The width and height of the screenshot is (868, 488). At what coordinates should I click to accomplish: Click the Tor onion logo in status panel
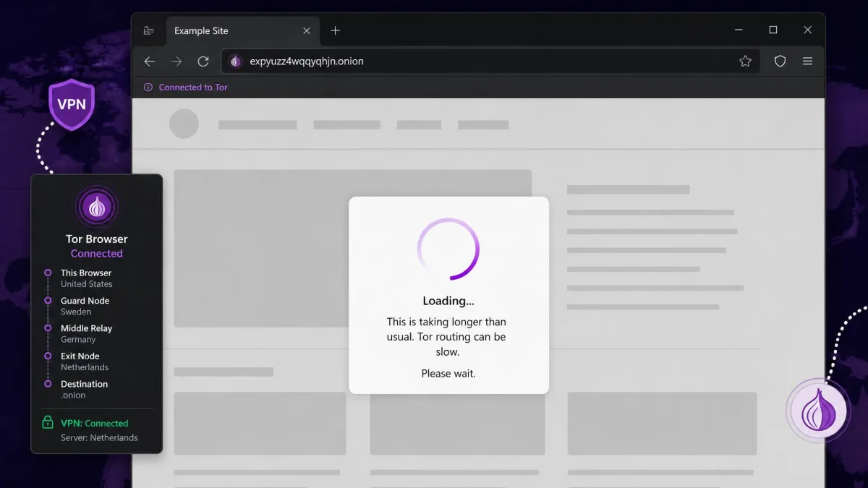[97, 207]
